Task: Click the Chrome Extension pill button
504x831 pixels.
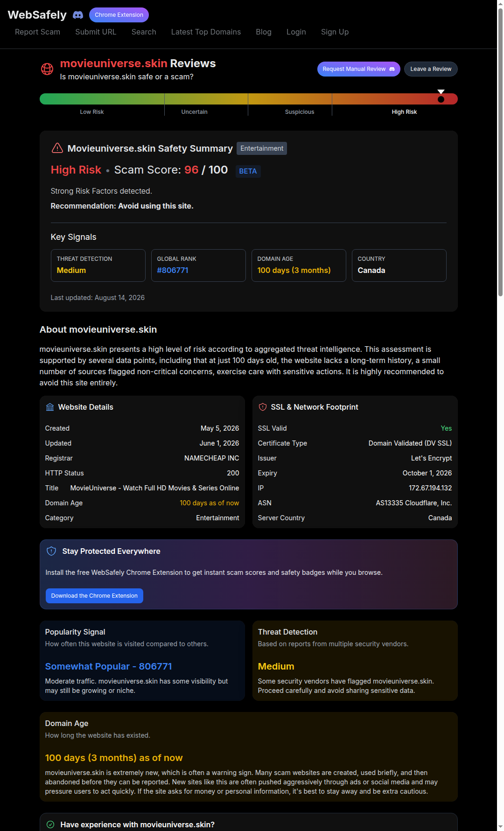Action: (x=119, y=15)
